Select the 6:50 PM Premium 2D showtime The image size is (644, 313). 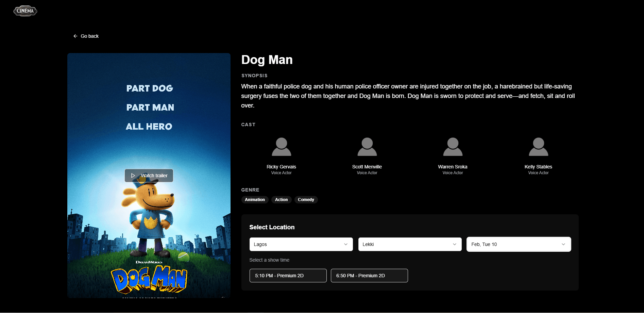369,276
